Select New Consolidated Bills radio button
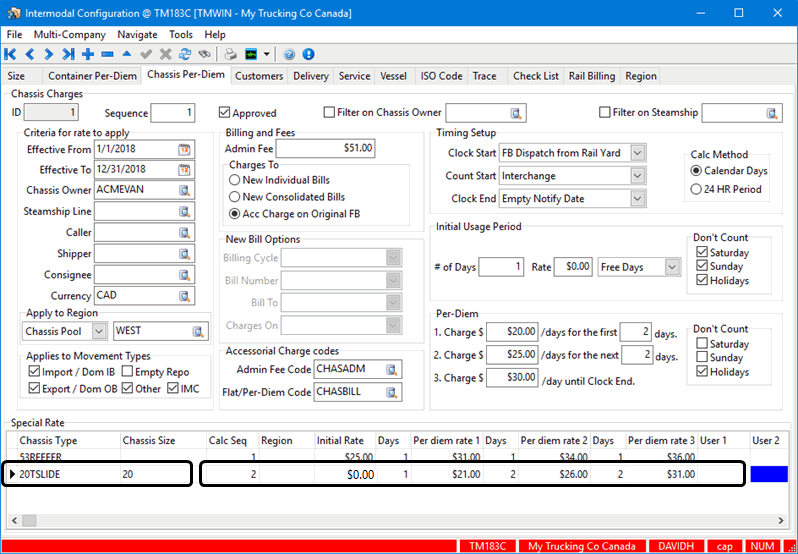Screen dimensions: 798x554 tap(234, 197)
